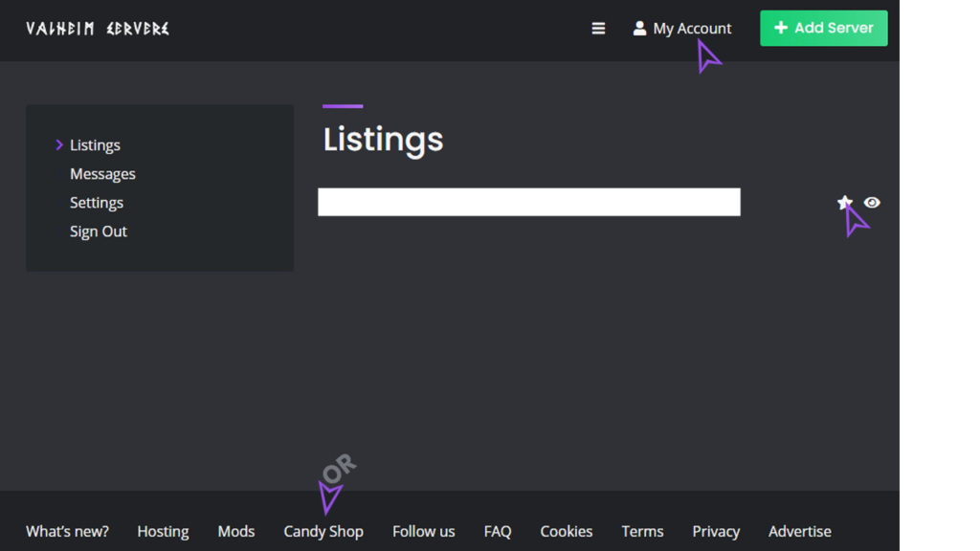The height and width of the screenshot is (551, 980).
Task: Open the FAQ footer link
Action: coord(498,531)
